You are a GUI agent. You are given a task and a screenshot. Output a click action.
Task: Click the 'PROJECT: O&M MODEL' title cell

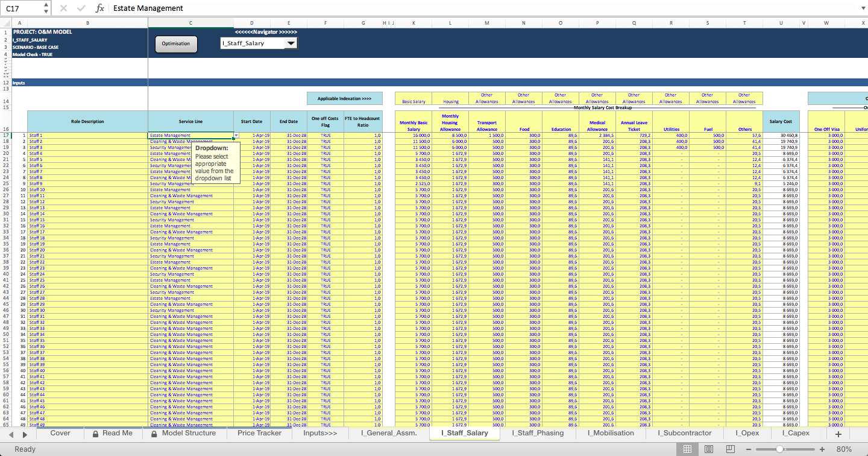coord(42,32)
